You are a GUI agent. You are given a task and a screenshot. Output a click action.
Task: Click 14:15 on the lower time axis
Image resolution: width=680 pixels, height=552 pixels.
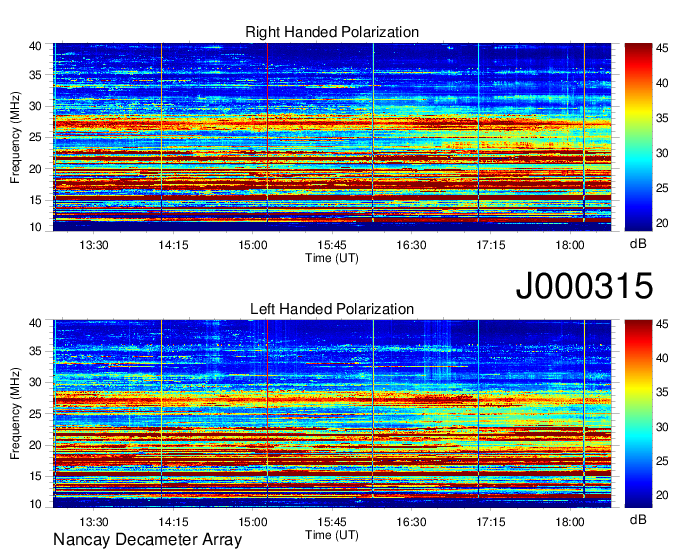point(173,522)
